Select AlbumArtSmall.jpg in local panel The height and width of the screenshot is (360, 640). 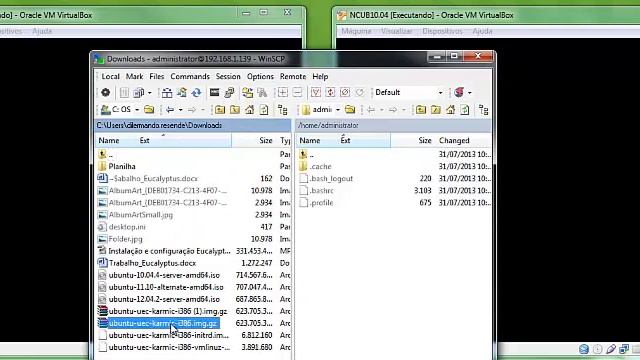141,215
